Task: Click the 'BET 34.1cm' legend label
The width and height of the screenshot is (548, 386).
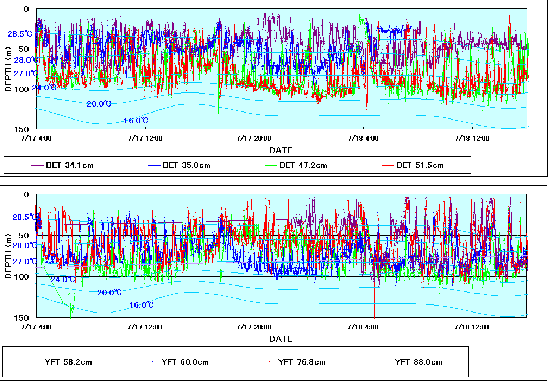Action: pos(70,165)
